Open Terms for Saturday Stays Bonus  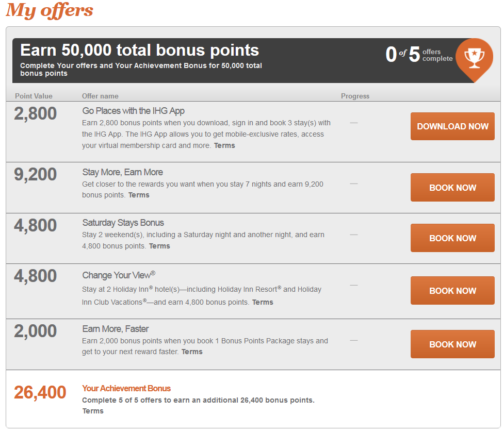pos(159,246)
